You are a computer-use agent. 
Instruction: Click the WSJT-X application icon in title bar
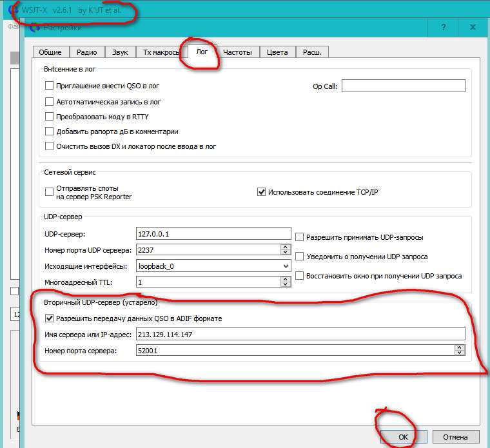point(12,10)
